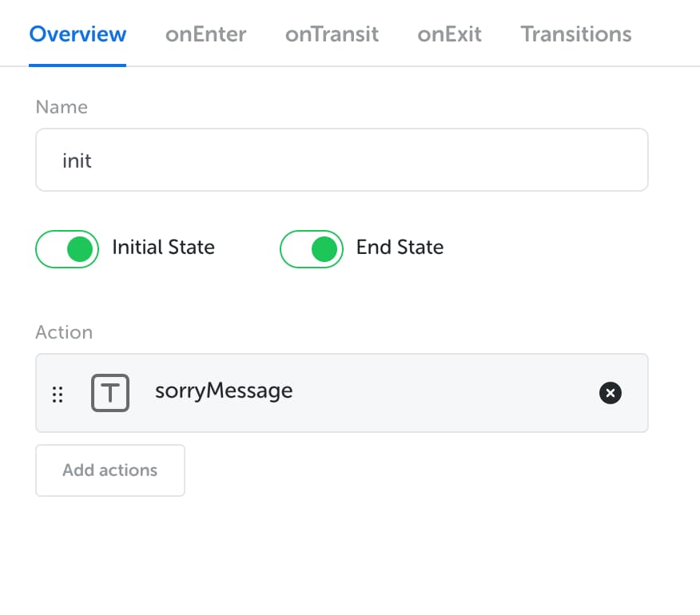
Task: Show the Transitions tab
Action: (576, 34)
